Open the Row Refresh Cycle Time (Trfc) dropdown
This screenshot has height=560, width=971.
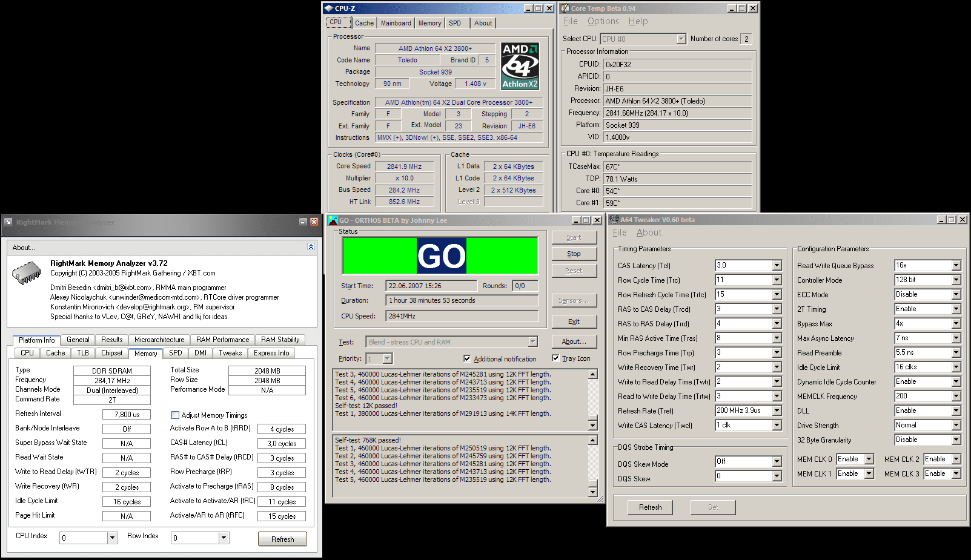tap(777, 294)
